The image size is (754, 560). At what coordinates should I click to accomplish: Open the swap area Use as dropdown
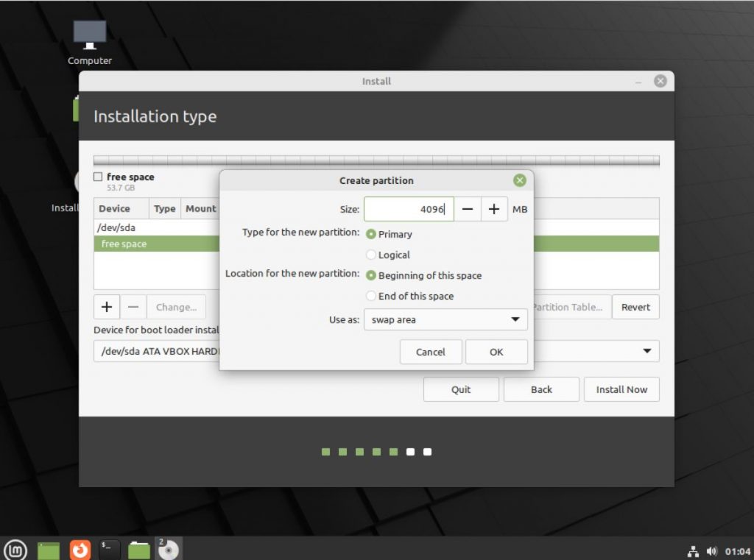pyautogui.click(x=445, y=319)
